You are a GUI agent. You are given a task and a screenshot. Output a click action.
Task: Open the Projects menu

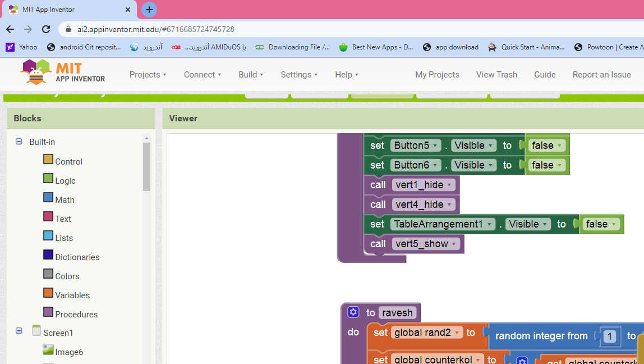click(148, 75)
